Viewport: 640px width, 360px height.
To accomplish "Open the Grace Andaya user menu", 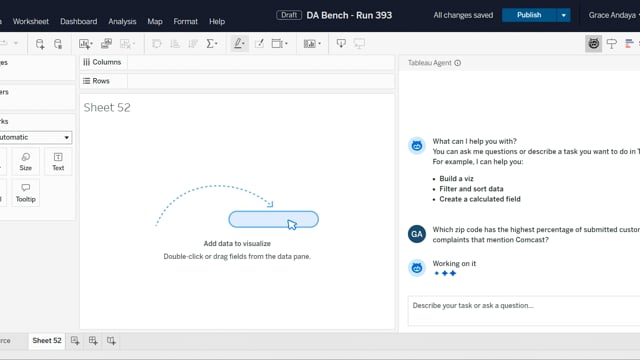I will [x=613, y=15].
